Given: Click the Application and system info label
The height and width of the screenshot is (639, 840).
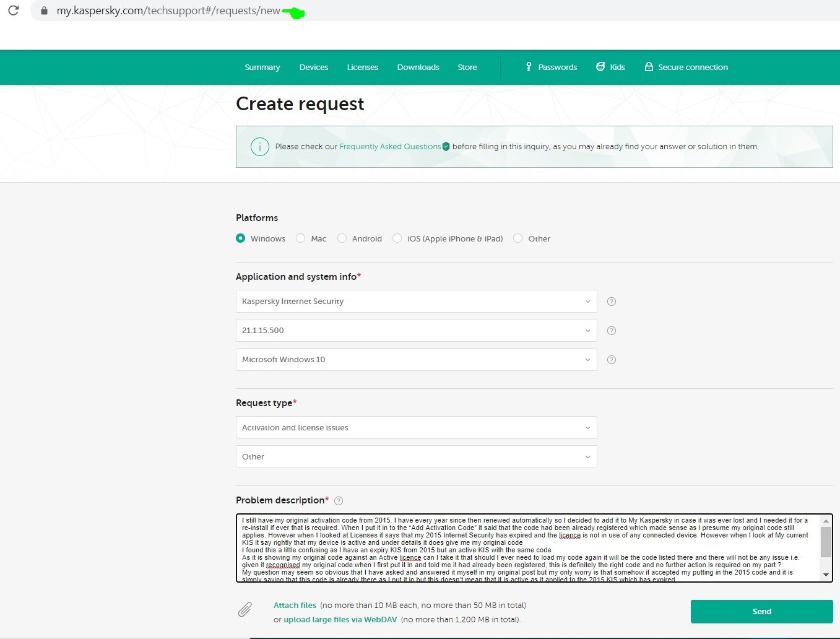Looking at the screenshot, I should tap(297, 277).
